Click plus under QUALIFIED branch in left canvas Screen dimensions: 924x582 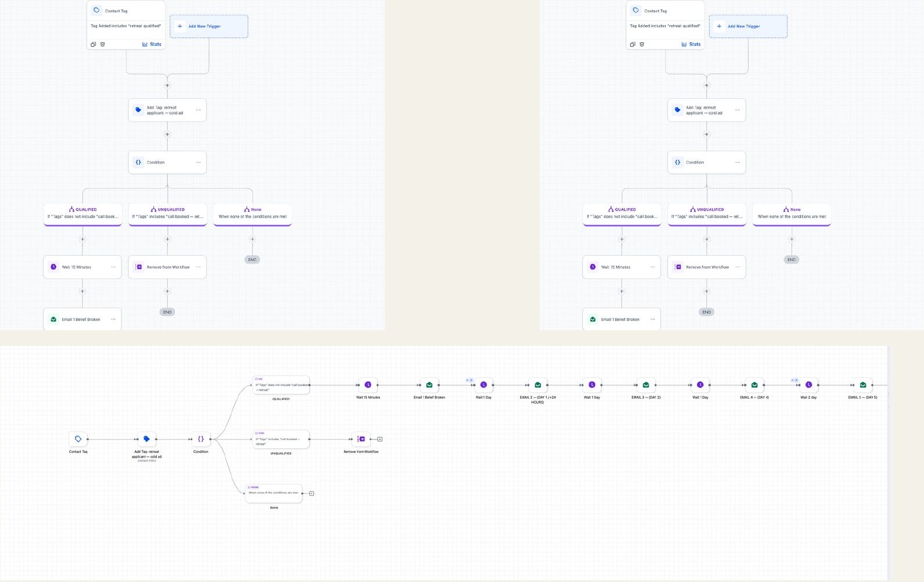click(x=83, y=239)
